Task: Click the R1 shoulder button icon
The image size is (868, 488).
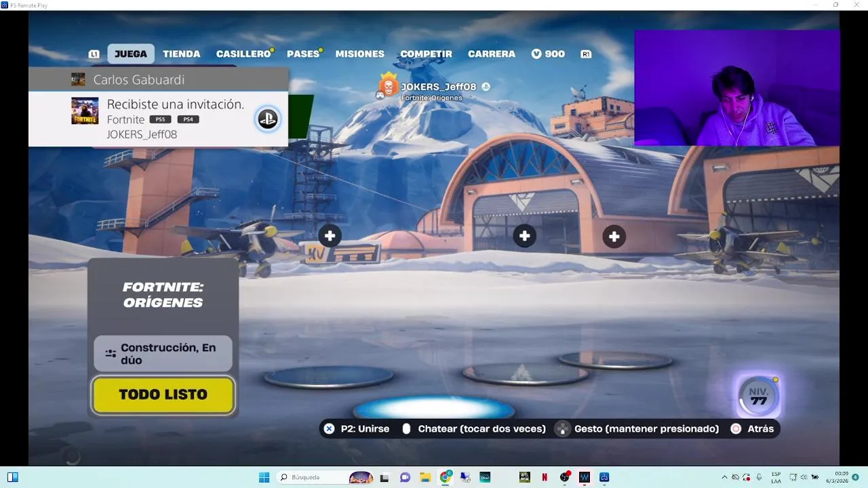Action: (x=586, y=54)
